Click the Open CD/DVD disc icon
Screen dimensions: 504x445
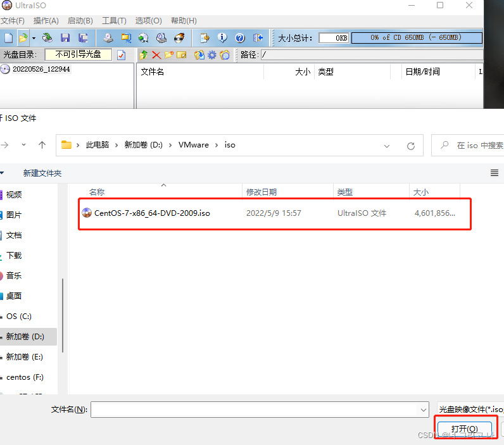[x=47, y=38]
